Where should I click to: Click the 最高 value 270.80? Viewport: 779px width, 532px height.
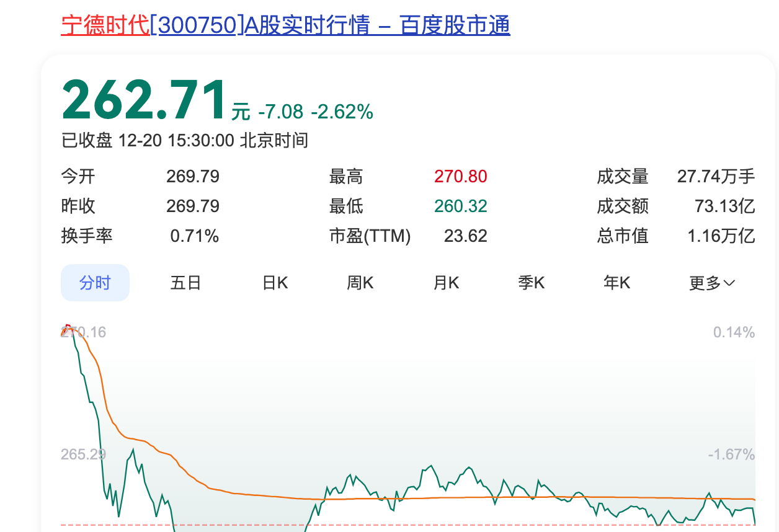click(460, 177)
